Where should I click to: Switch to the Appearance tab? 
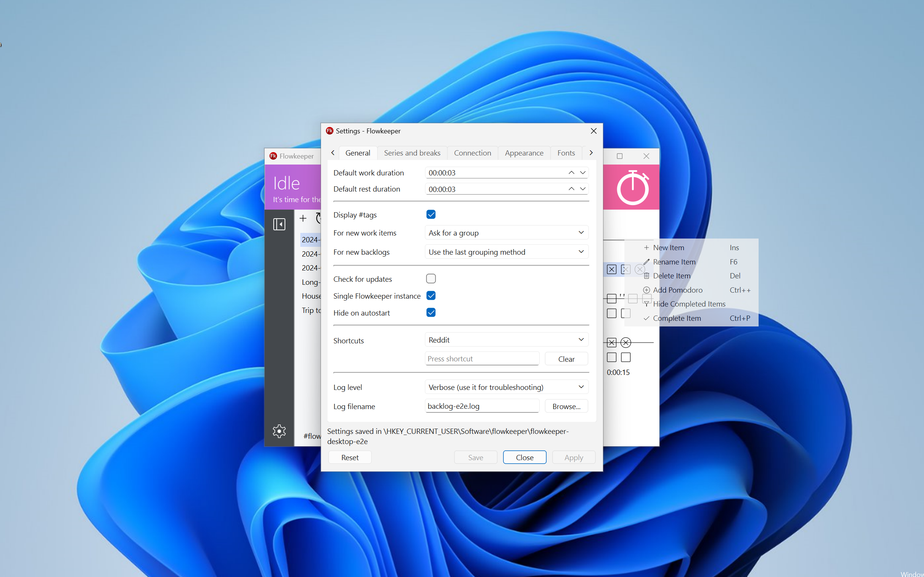click(524, 153)
